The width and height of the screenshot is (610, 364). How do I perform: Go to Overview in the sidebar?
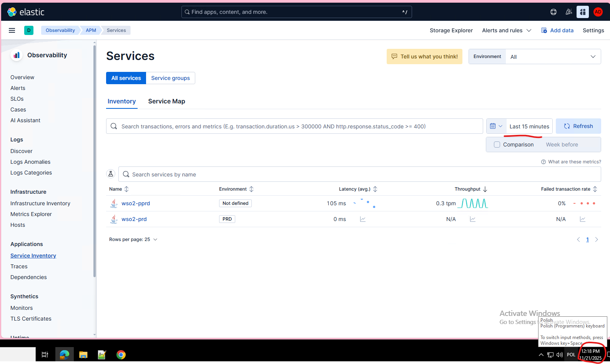22,77
